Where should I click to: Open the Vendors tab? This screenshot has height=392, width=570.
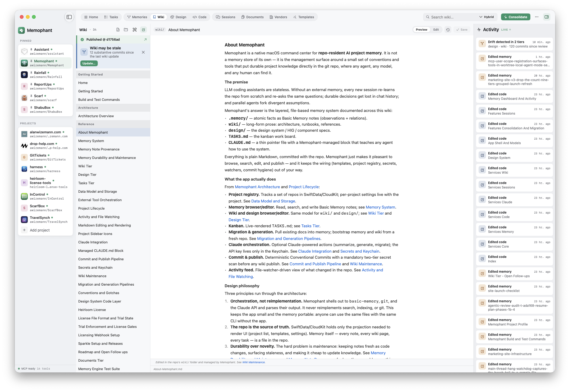(x=278, y=17)
